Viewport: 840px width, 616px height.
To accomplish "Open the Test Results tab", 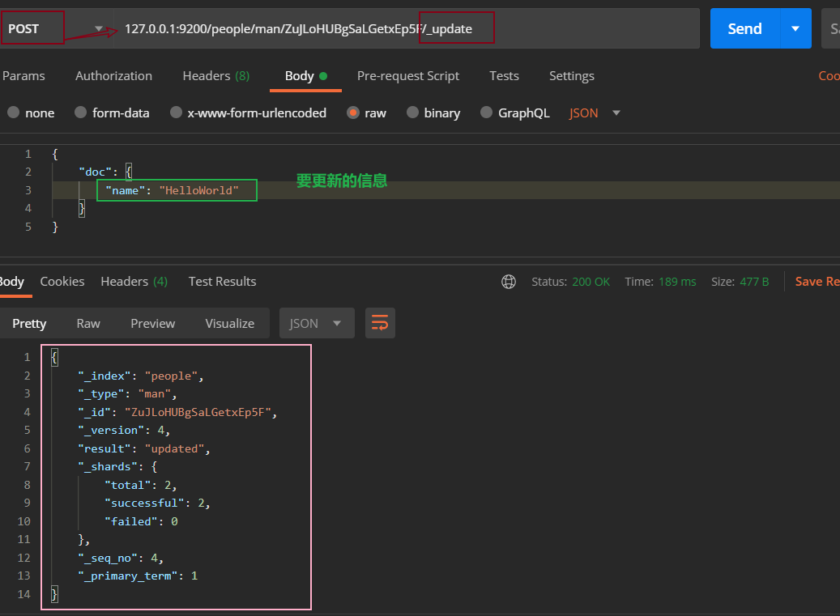I will (222, 282).
